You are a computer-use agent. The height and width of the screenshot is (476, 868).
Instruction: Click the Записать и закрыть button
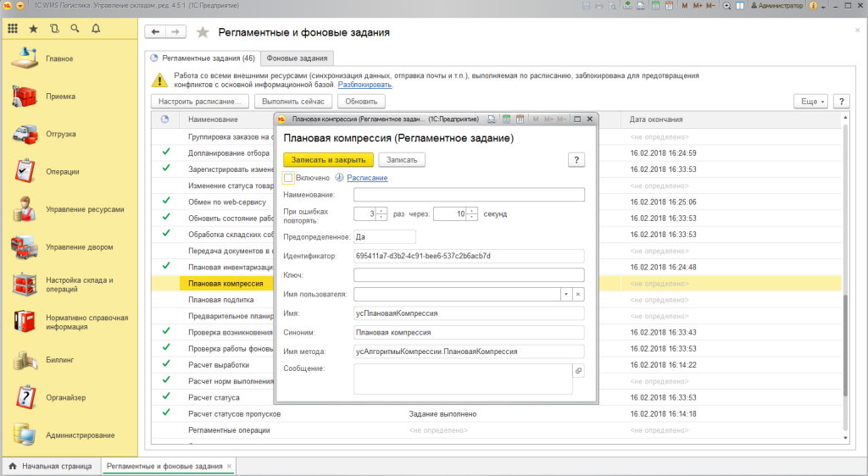pyautogui.click(x=329, y=160)
